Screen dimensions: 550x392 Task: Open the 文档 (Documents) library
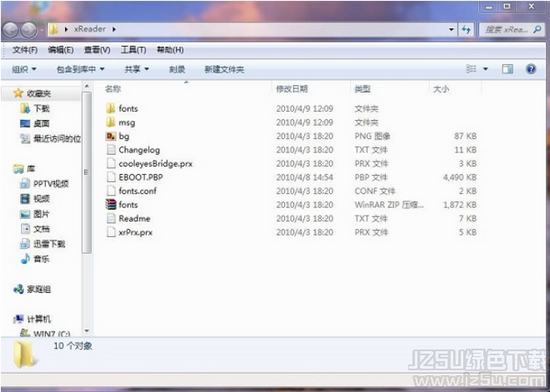pyautogui.click(x=35, y=229)
